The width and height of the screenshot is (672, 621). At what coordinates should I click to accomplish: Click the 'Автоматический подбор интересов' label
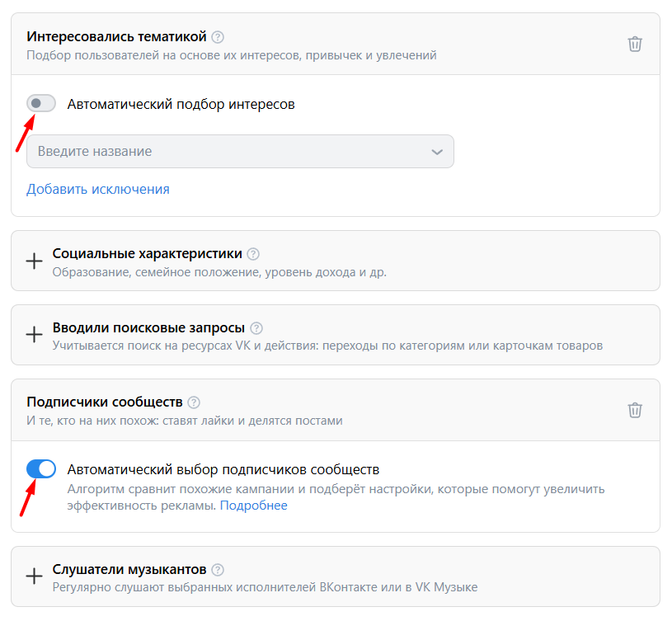click(x=181, y=105)
